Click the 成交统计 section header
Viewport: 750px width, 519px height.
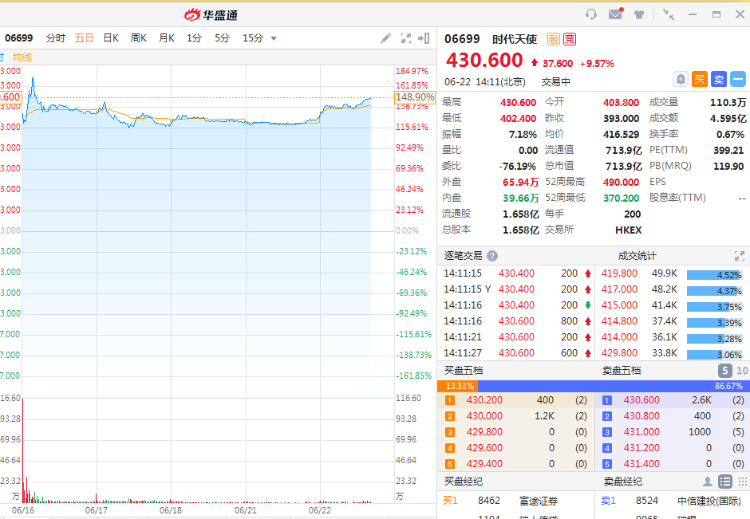tap(637, 256)
